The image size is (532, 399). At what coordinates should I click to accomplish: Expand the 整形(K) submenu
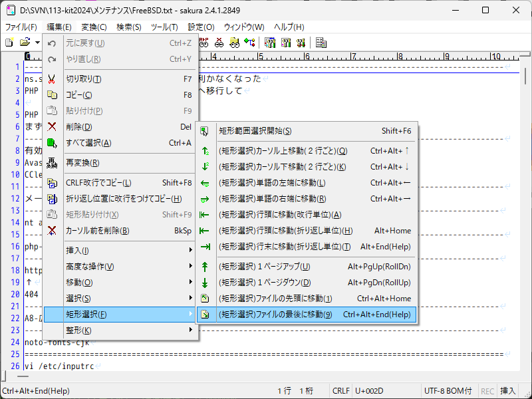pos(121,330)
